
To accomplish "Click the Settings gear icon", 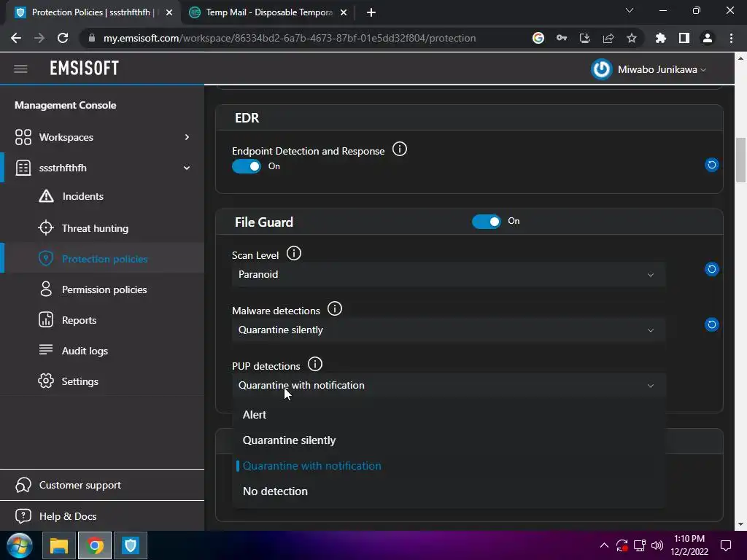I will pyautogui.click(x=46, y=381).
